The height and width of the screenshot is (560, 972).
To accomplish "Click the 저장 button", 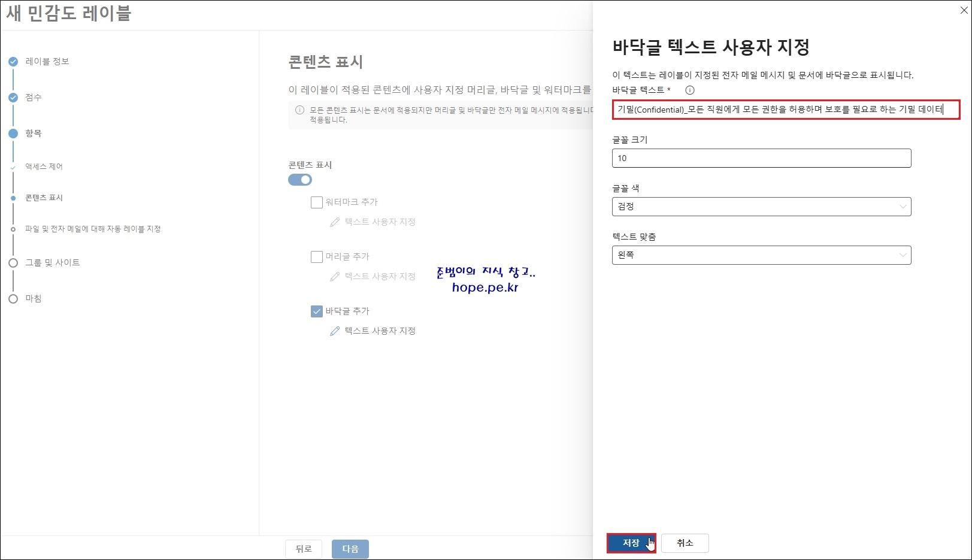I will click(631, 543).
